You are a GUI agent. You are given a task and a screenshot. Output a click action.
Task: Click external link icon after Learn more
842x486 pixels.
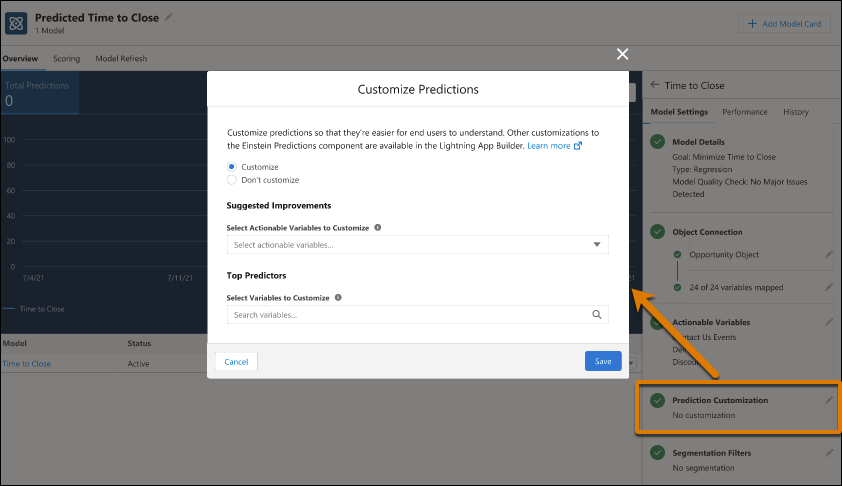(578, 146)
